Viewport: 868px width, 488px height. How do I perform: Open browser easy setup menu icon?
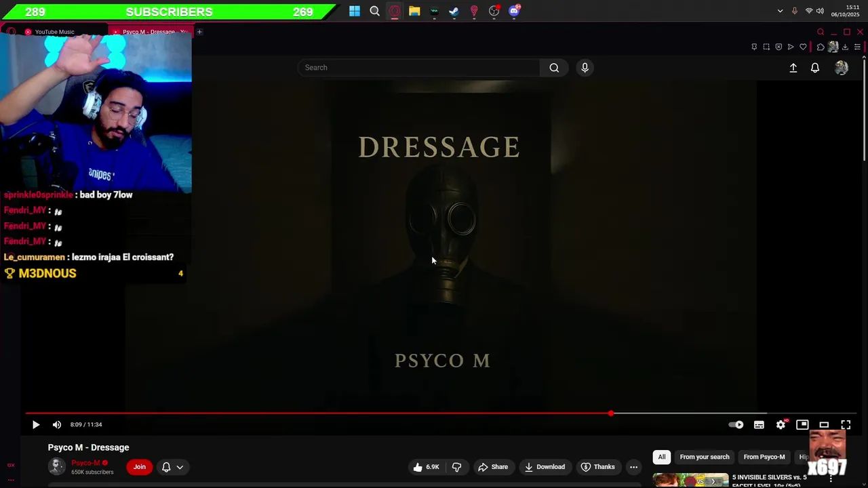[x=857, y=47]
